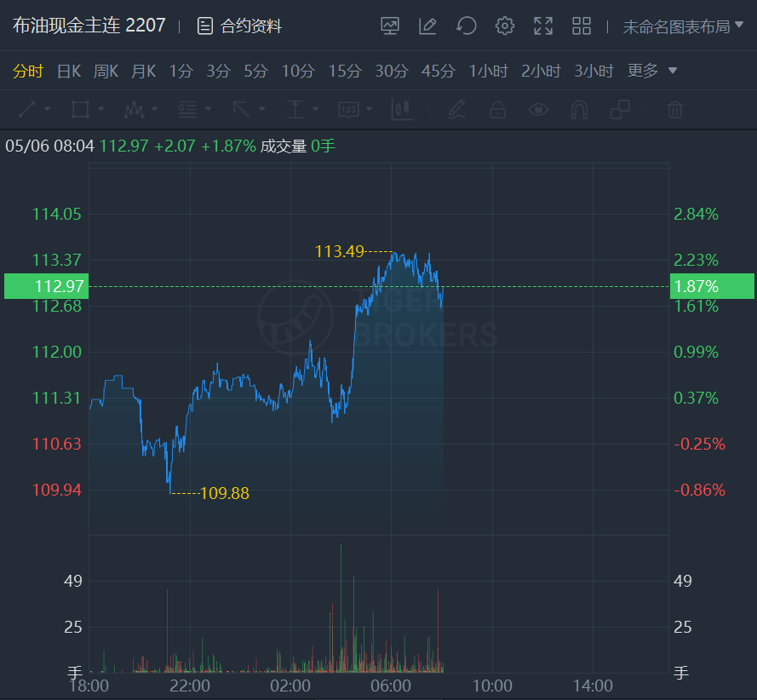Expand the line drawing tool dropdown arrow
The height and width of the screenshot is (700, 757).
pyautogui.click(x=48, y=110)
